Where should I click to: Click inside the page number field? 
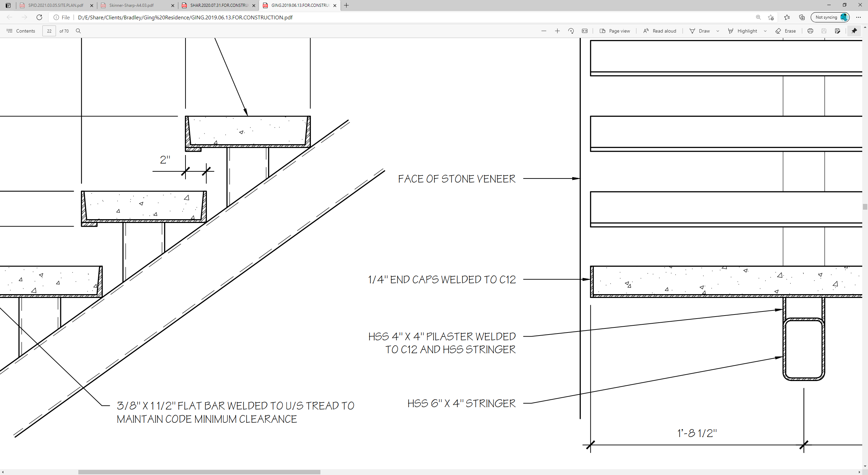click(x=49, y=31)
